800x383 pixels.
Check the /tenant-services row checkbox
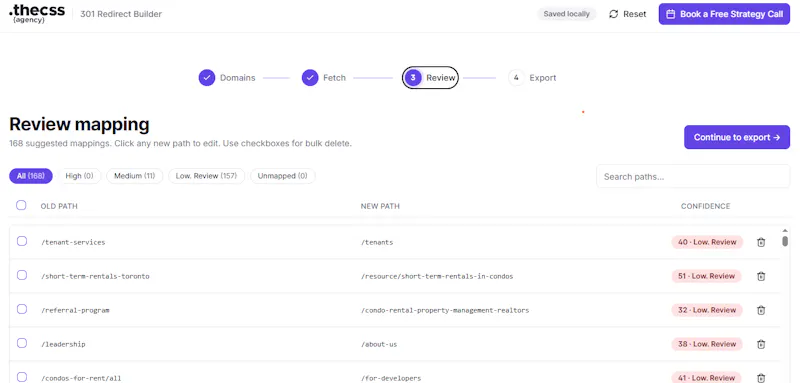click(22, 241)
